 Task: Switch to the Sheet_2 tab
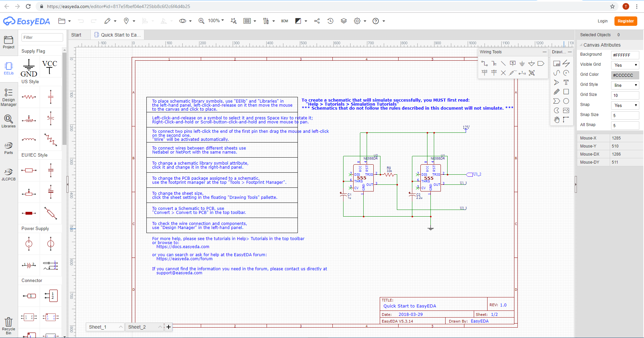(x=137, y=327)
